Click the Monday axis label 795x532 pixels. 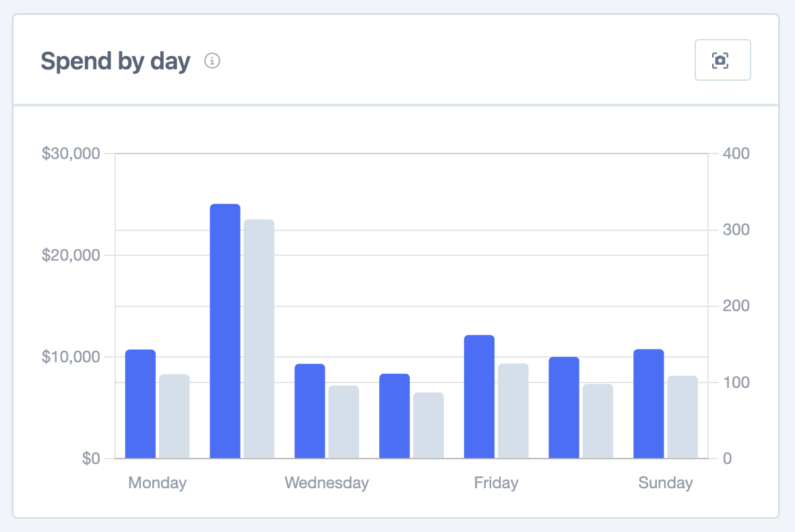158,483
